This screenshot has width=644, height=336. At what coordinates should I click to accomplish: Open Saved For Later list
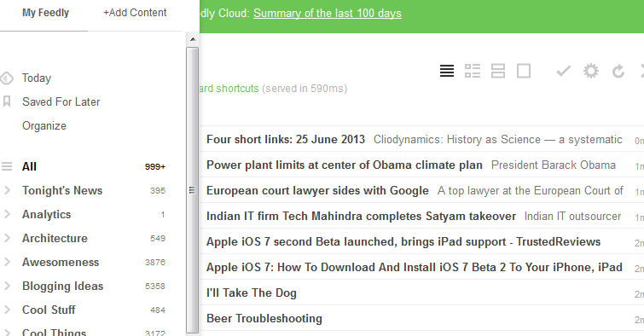[x=61, y=101]
